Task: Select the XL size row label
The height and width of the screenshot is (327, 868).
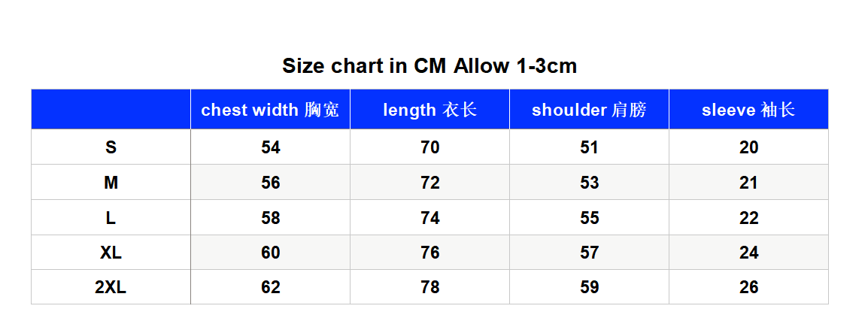Action: pyautogui.click(x=111, y=253)
